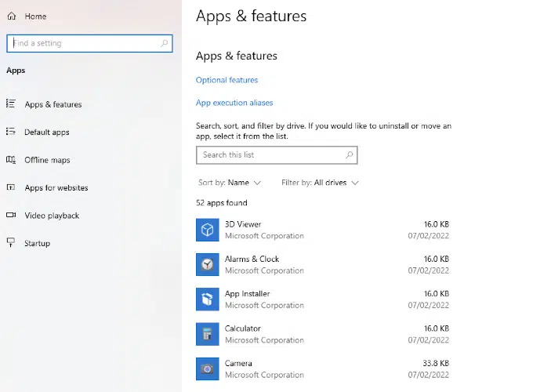Go to Offline maps settings

click(x=47, y=160)
